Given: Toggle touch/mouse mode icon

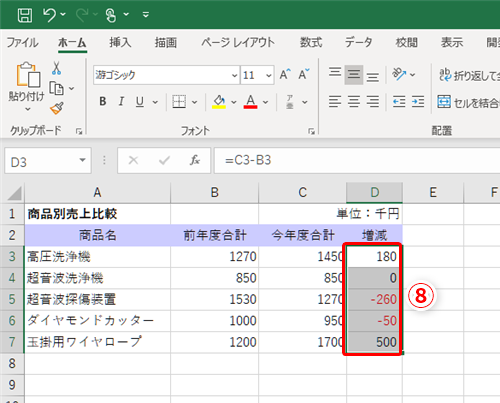Looking at the screenshot, I should [x=111, y=15].
